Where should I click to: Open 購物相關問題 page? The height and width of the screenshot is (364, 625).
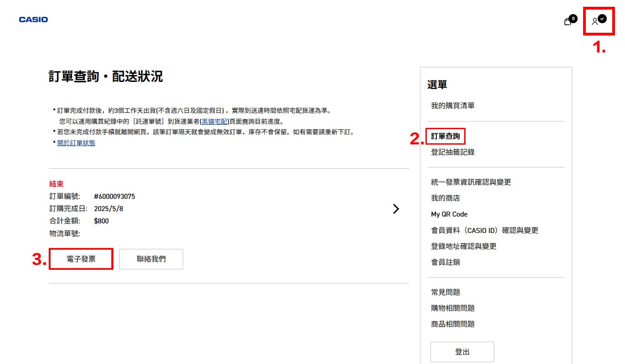point(452,308)
